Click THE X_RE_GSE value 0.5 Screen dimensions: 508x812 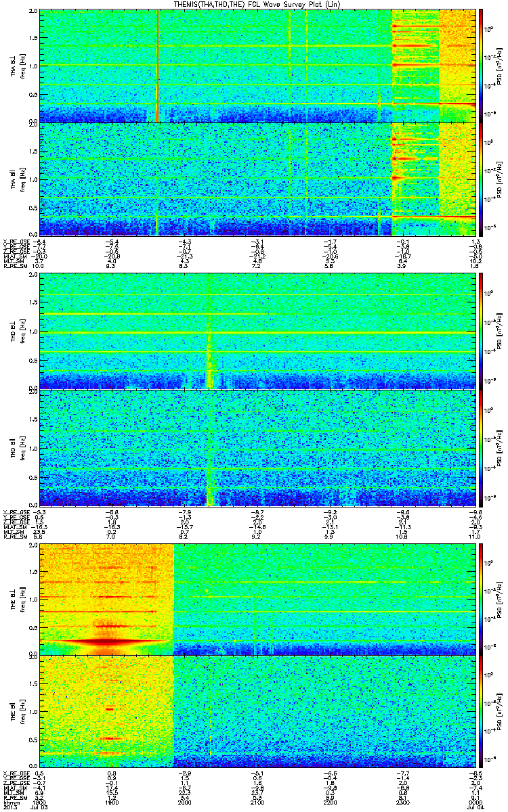click(x=40, y=773)
